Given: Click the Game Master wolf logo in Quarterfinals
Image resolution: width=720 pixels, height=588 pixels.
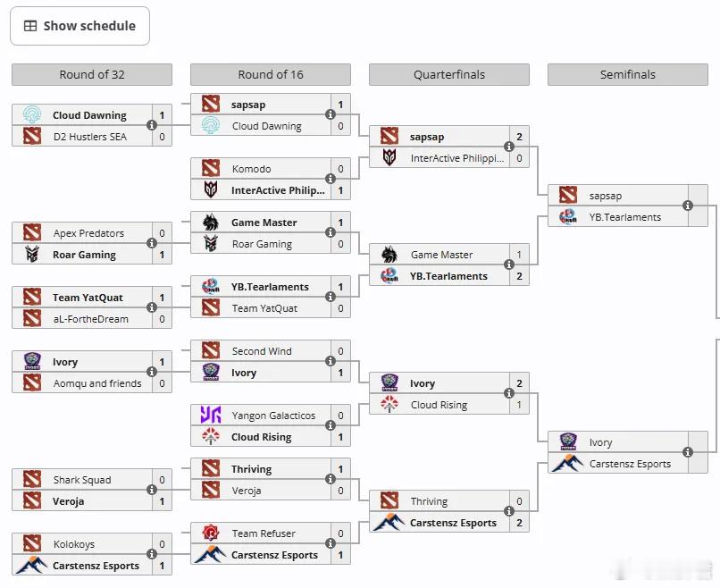Looking at the screenshot, I should (x=389, y=255).
